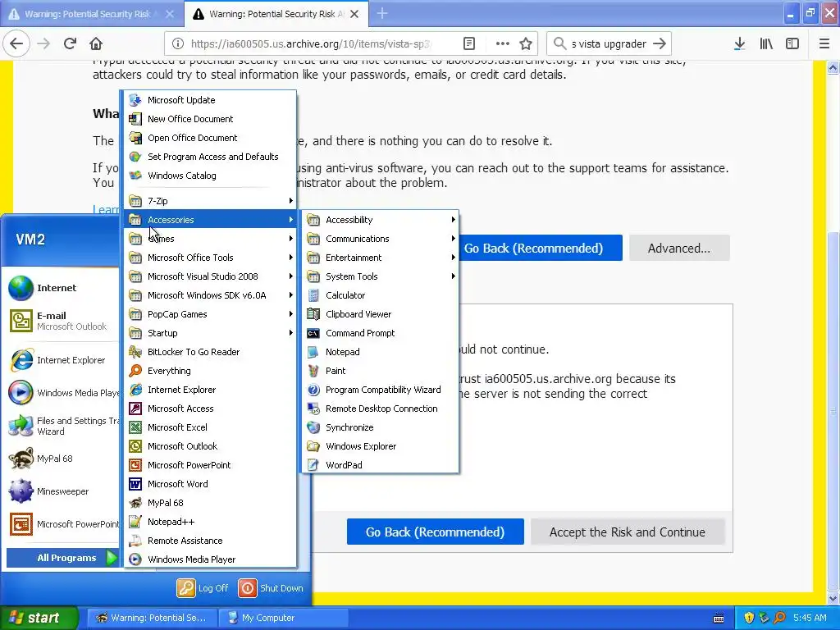Launch Paint from Accessories submenu
This screenshot has width=840, height=630.
pyautogui.click(x=381, y=370)
